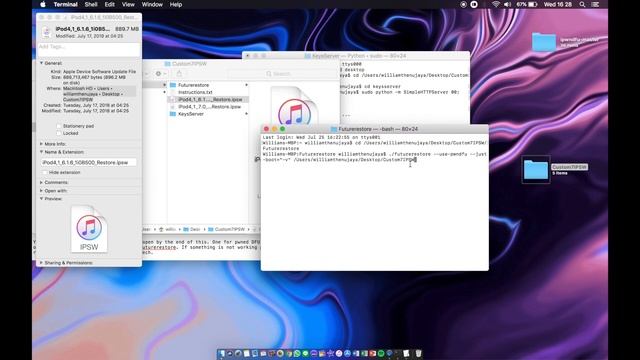This screenshot has width=640, height=360.
Task: Open the Action gear menu in Finder
Action: tap(161, 73)
